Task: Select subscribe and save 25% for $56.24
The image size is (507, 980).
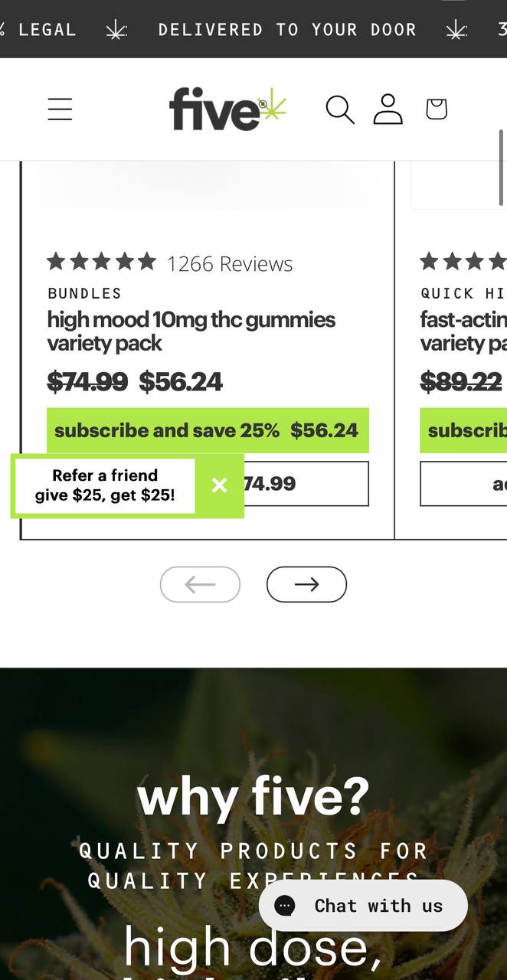Action: point(208,430)
